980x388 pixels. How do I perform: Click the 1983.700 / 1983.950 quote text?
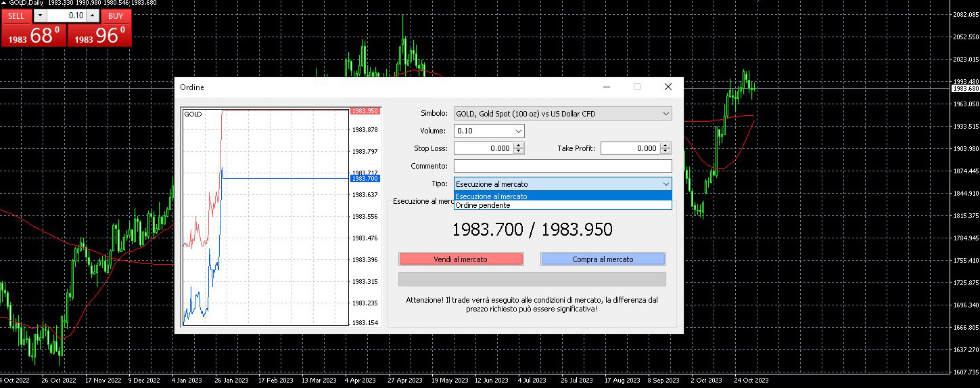pyautogui.click(x=532, y=230)
